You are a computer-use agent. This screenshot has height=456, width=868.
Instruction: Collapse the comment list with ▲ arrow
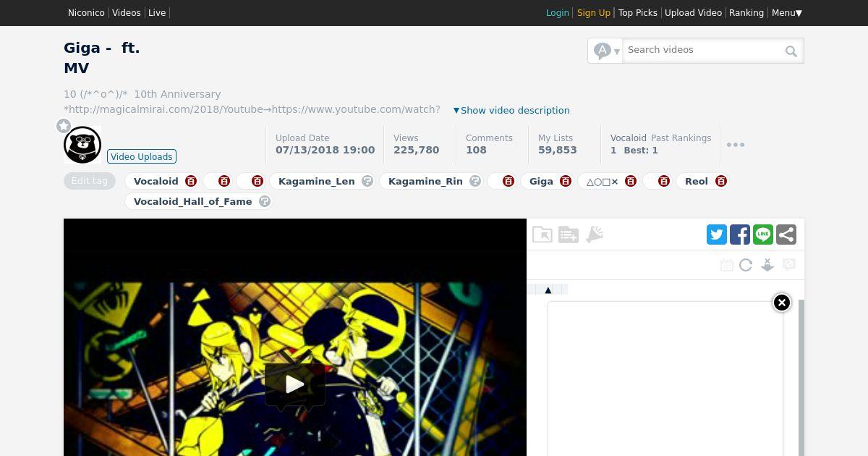(x=548, y=290)
